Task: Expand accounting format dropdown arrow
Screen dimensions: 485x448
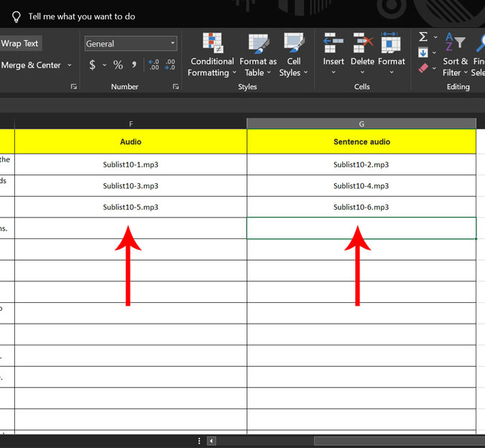Action: [x=105, y=65]
